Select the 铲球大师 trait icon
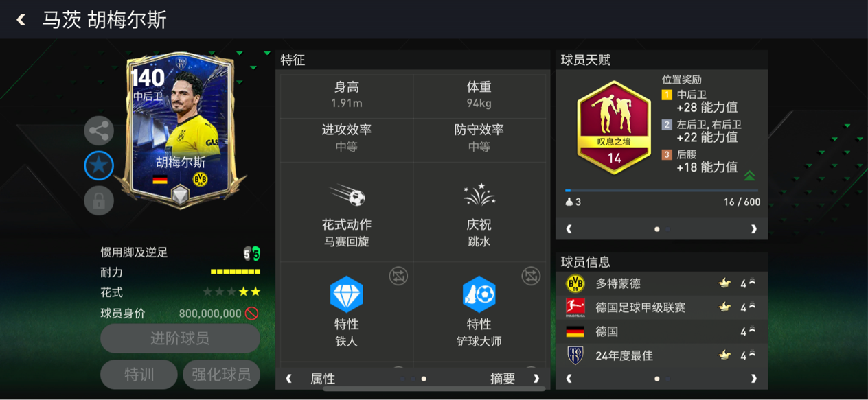This screenshot has height=400, width=868. (x=479, y=294)
